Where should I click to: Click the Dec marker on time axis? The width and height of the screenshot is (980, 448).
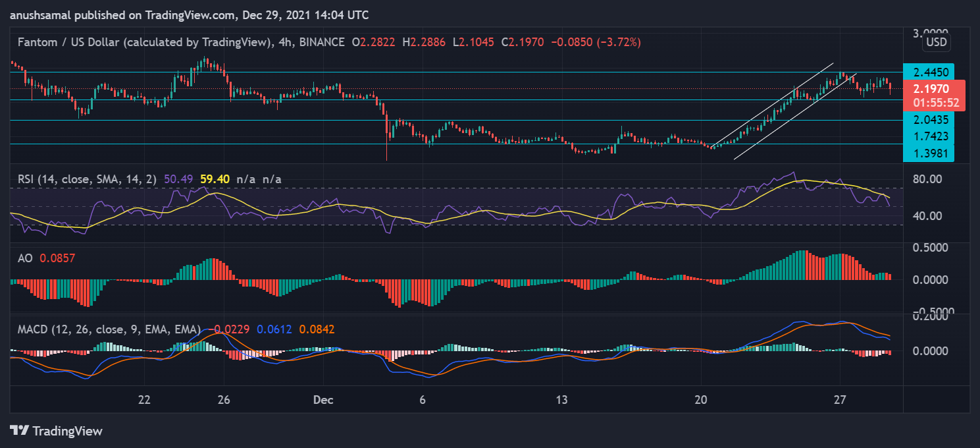tap(323, 399)
